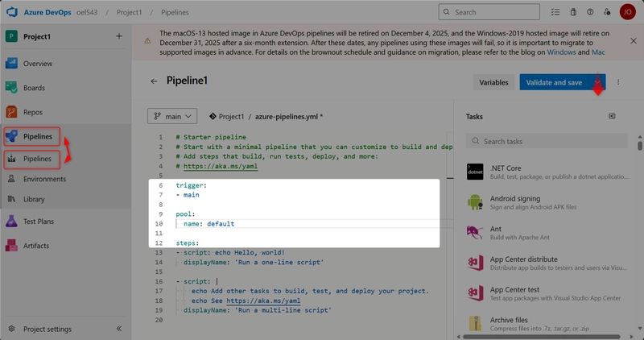The height and width of the screenshot is (340, 644).
Task: Collapse the Tasks panel with its icon
Action: [612, 117]
